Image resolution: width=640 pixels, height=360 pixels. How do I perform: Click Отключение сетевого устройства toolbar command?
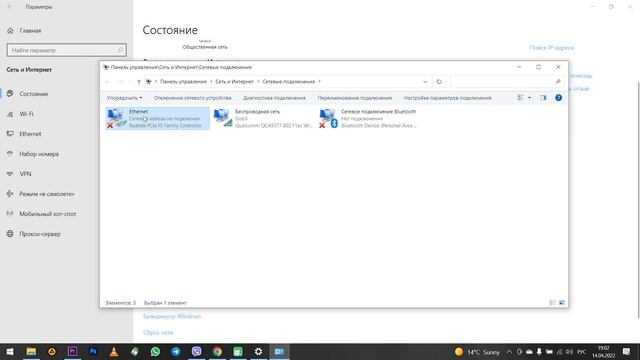click(x=193, y=98)
